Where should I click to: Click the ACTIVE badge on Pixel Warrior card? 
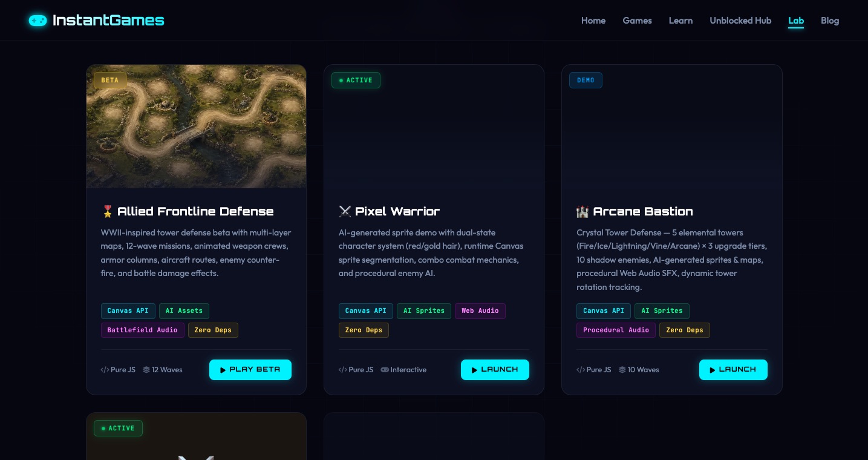[x=356, y=80]
